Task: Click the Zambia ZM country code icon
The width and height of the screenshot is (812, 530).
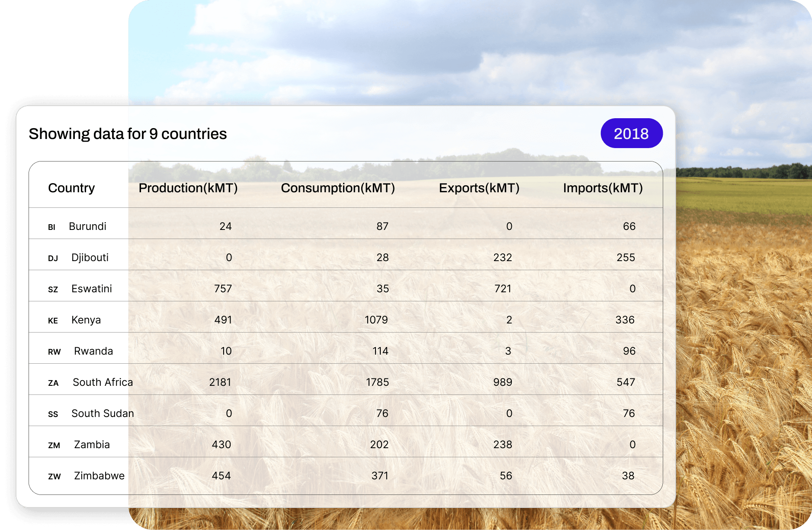Action: coord(54,446)
